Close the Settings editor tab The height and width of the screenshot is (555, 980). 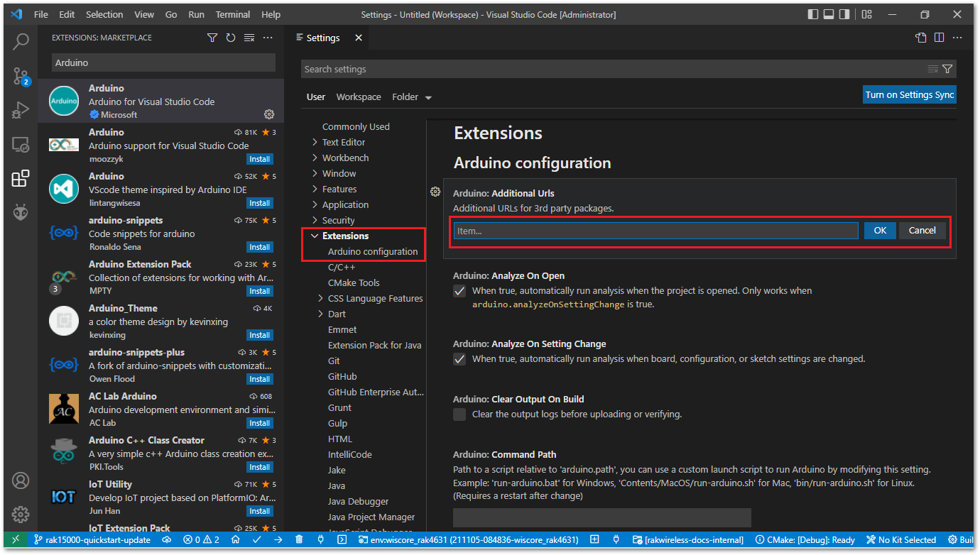click(x=359, y=38)
